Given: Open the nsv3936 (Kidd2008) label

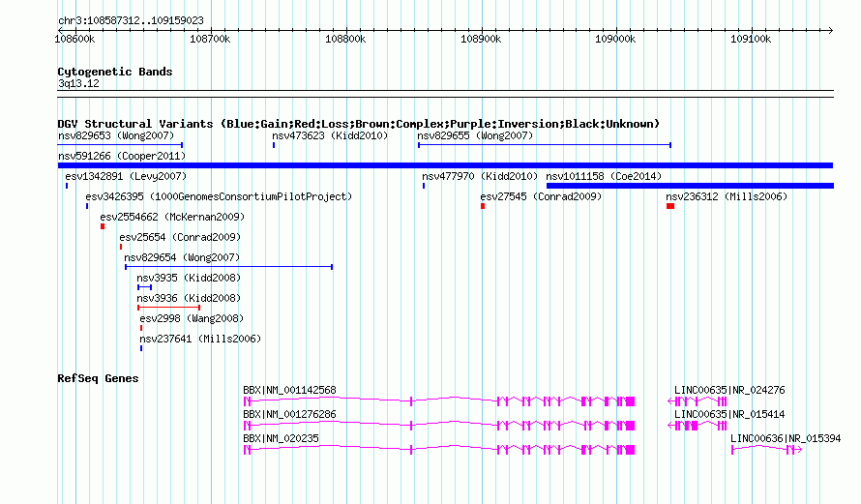Looking at the screenshot, I should click(189, 298).
